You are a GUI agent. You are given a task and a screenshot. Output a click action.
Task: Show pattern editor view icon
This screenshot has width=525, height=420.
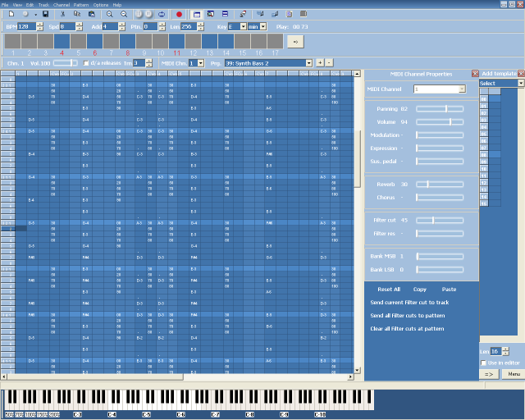(x=197, y=14)
